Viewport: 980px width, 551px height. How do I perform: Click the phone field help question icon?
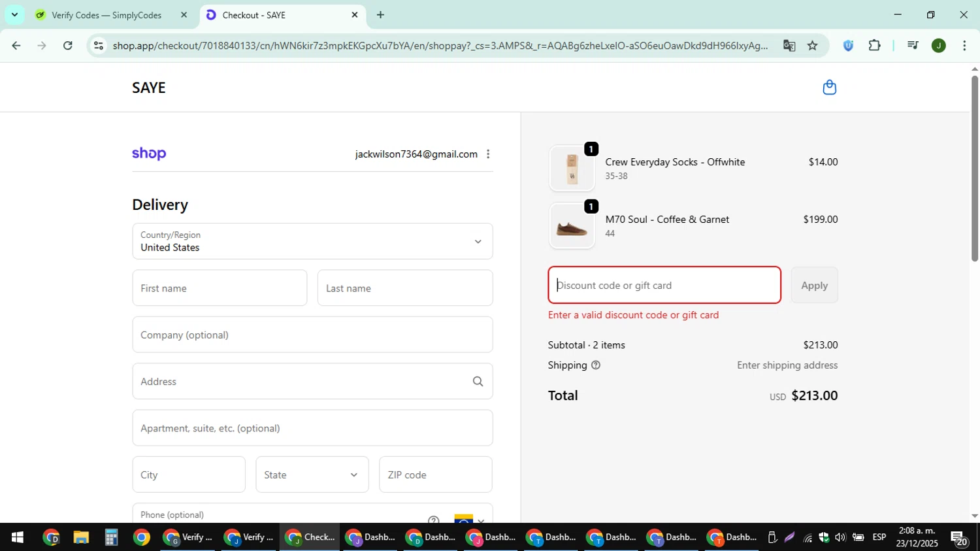pyautogui.click(x=434, y=520)
